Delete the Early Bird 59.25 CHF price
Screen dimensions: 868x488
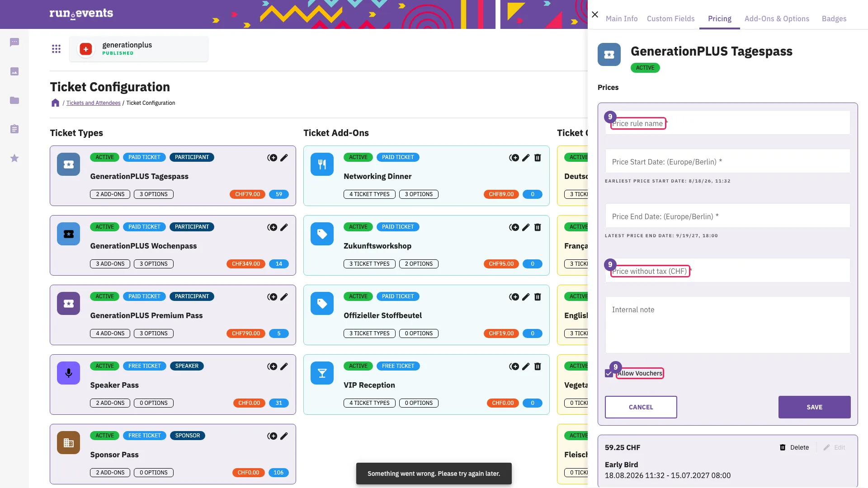coord(794,447)
